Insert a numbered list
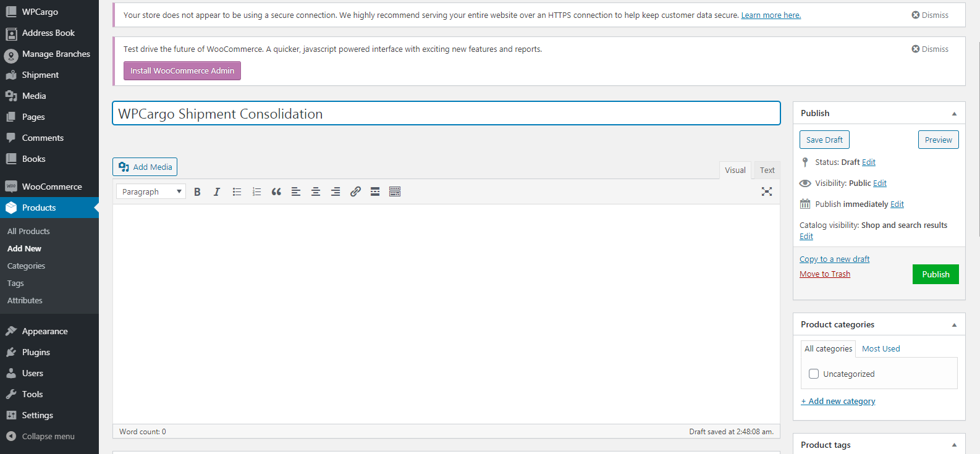The width and height of the screenshot is (980, 454). (x=256, y=192)
